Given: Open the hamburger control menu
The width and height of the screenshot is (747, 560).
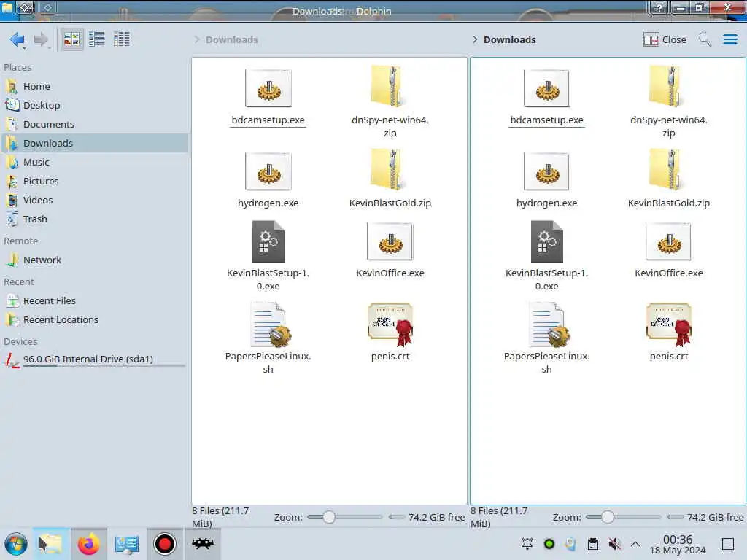Looking at the screenshot, I should tap(729, 39).
